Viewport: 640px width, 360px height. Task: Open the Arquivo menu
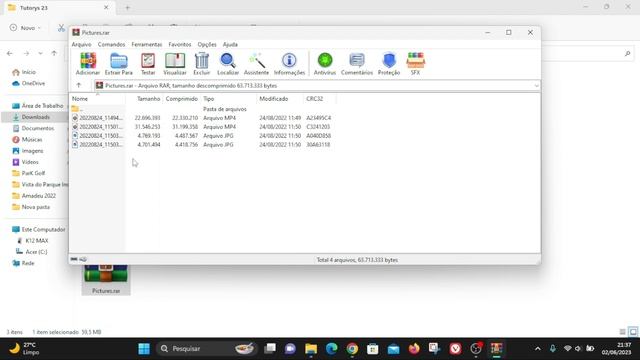pos(81,44)
